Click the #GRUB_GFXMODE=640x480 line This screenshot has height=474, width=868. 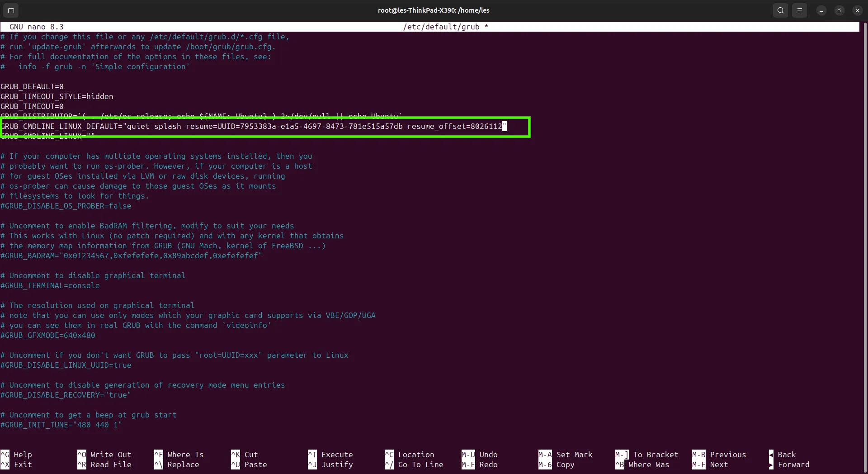tap(48, 335)
